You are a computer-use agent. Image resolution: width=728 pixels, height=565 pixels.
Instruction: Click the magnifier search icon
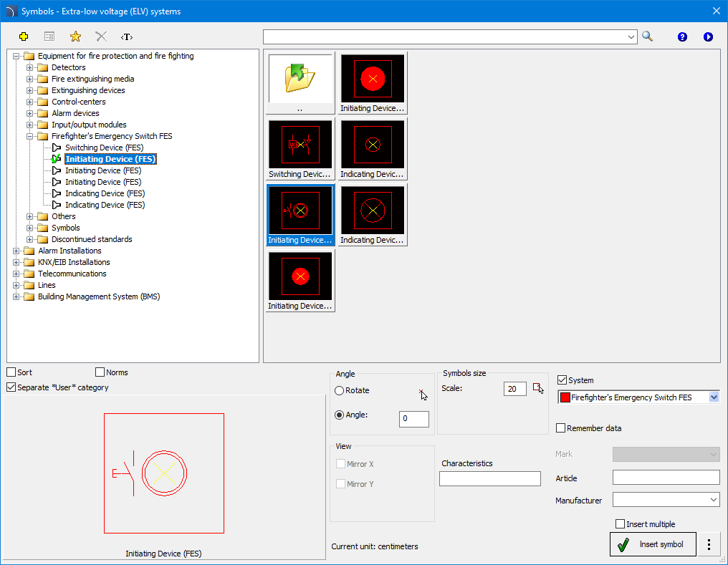(x=647, y=37)
